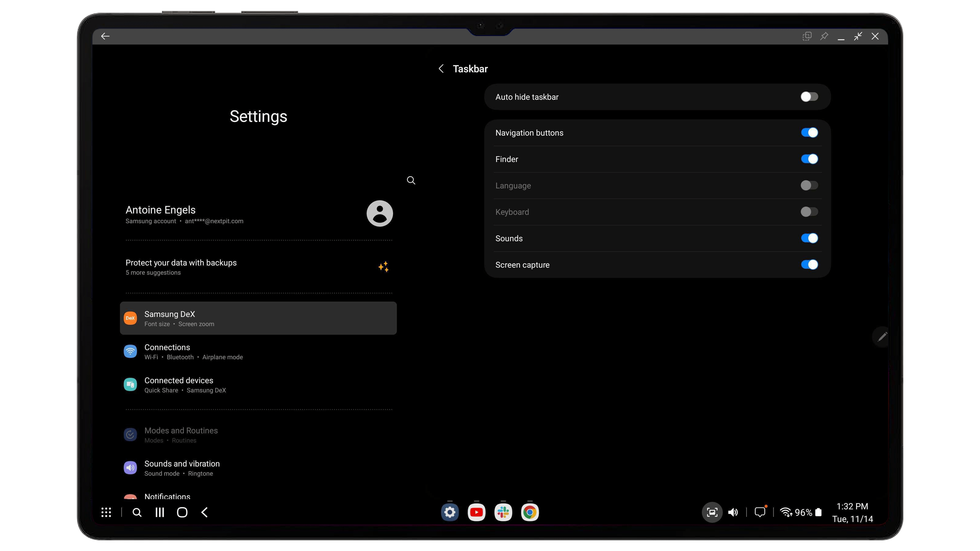The height and width of the screenshot is (551, 980).
Task: Open the app drawer grid icon
Action: 106,512
